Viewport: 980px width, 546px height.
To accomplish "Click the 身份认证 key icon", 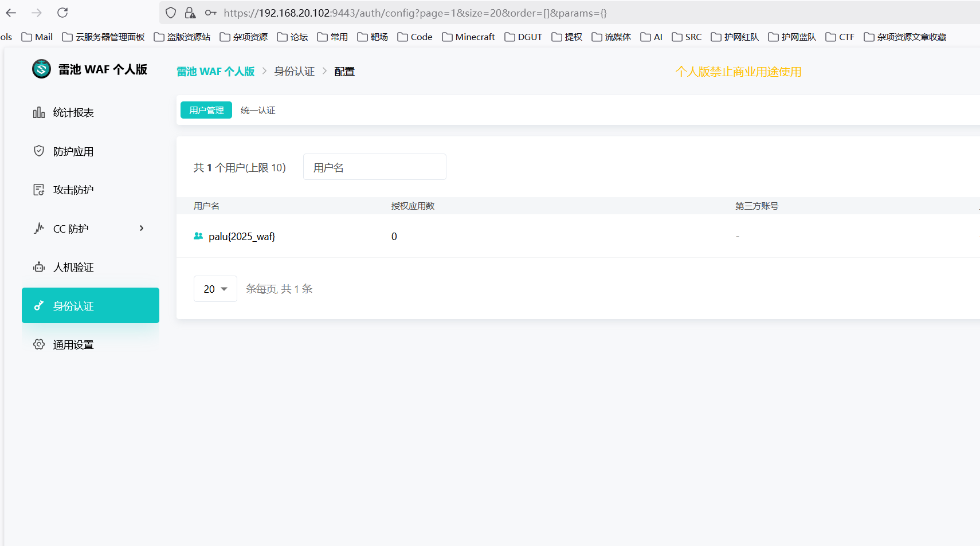I will tap(39, 306).
